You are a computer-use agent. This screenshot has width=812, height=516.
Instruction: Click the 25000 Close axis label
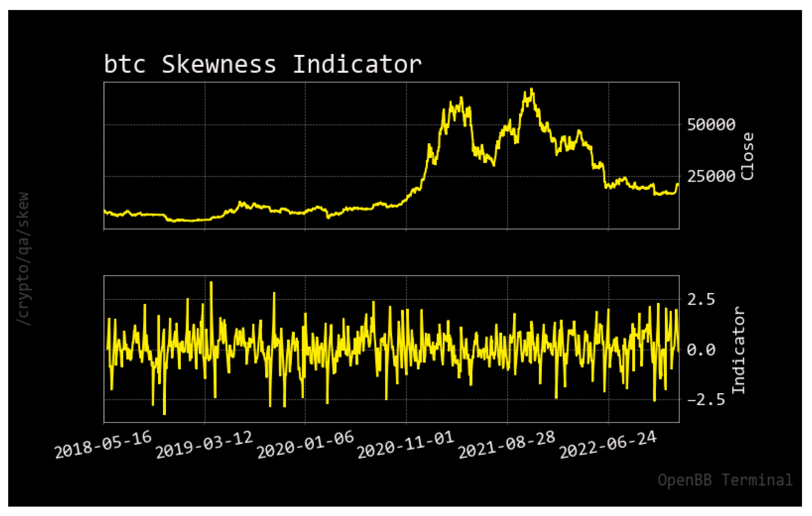coord(711,176)
